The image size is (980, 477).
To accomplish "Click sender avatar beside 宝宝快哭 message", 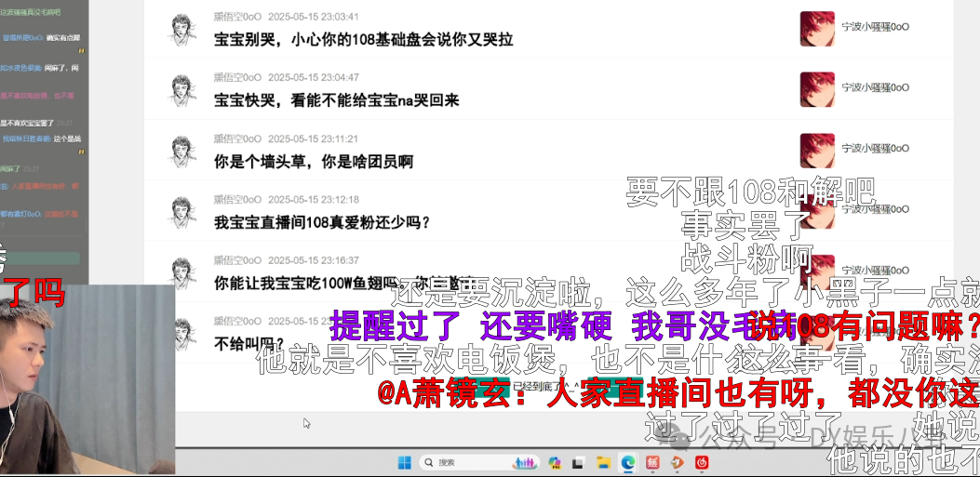I will point(181,90).
